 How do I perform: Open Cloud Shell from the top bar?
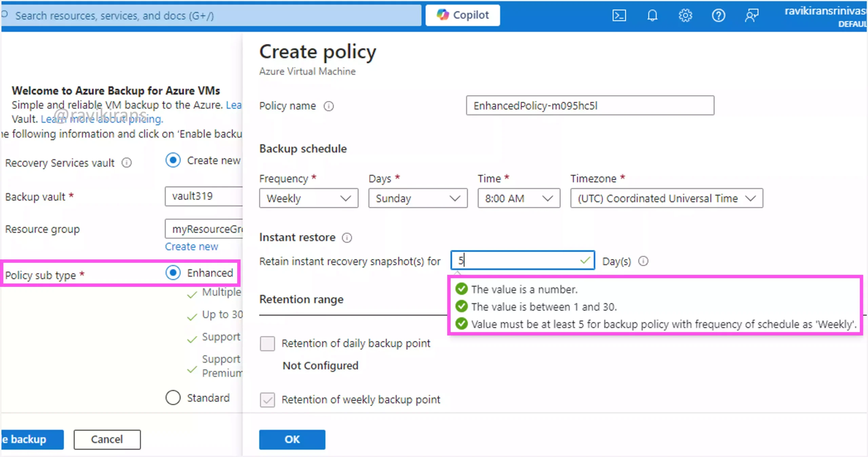coord(619,15)
